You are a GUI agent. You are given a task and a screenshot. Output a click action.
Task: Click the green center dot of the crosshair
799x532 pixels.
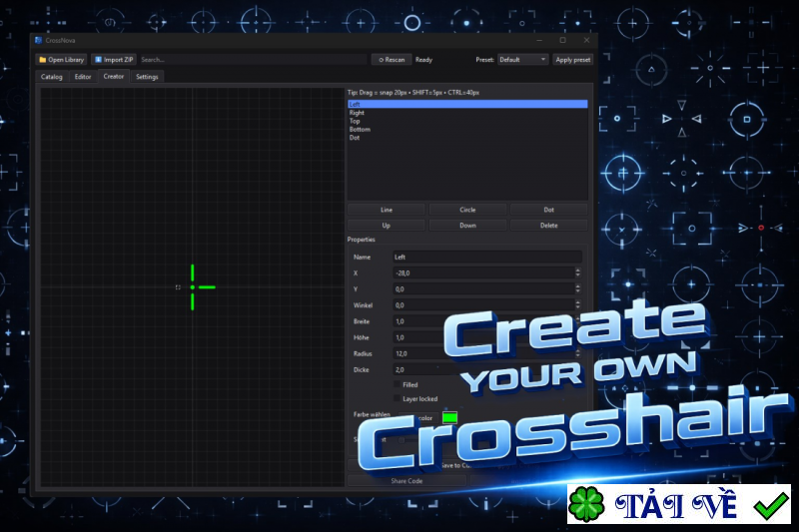tap(192, 287)
